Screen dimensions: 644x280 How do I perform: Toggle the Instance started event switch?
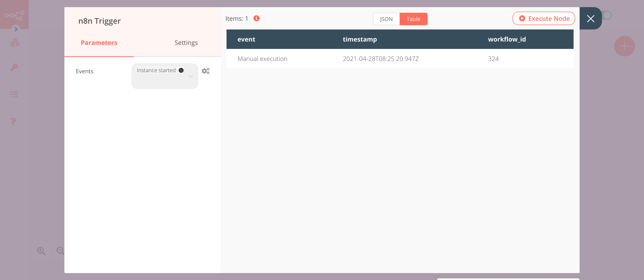(x=182, y=70)
